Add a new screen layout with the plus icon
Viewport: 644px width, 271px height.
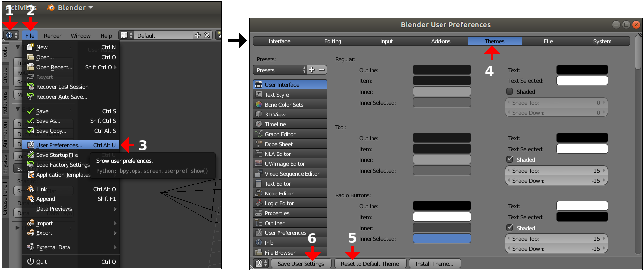(198, 35)
